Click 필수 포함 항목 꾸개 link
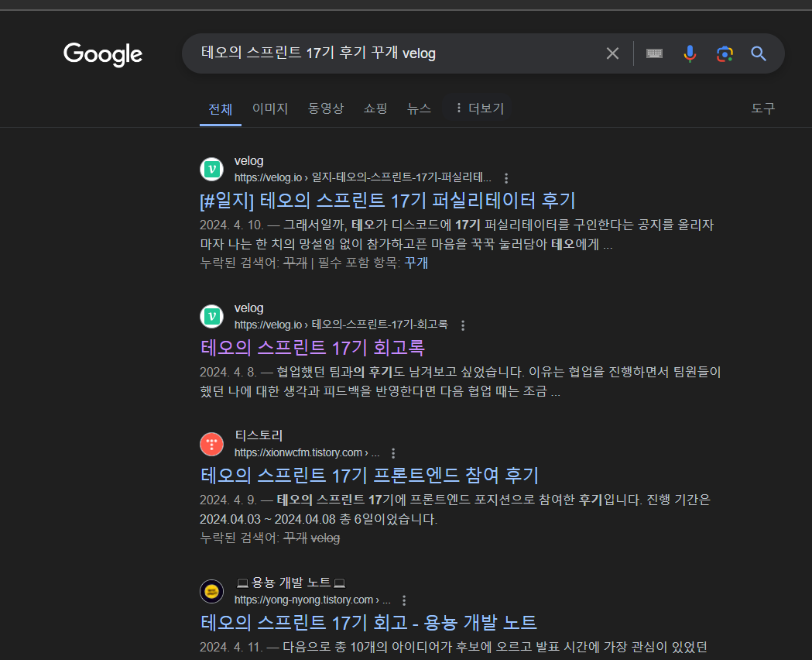Screen dimensions: 812x660 tap(416, 263)
